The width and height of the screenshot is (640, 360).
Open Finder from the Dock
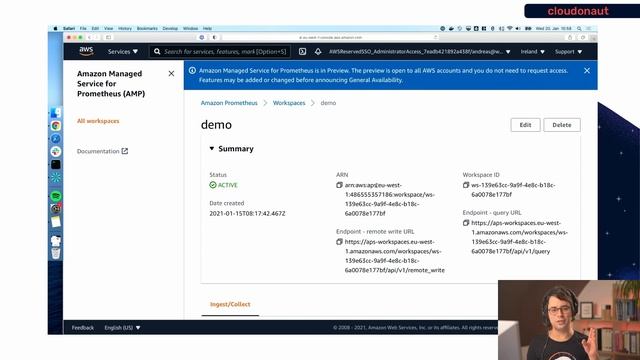point(56,112)
